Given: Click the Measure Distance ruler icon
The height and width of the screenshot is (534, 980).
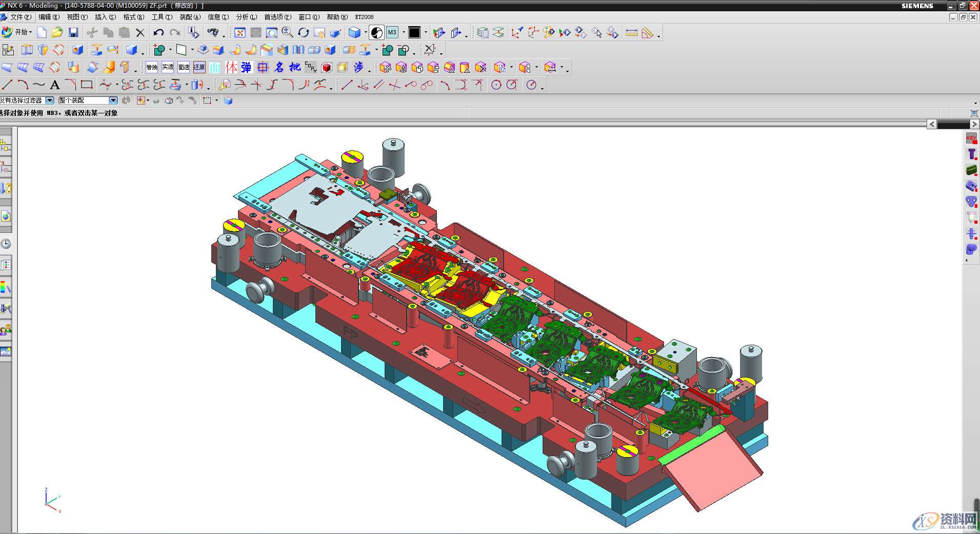Looking at the screenshot, I should pyautogui.click(x=632, y=33).
